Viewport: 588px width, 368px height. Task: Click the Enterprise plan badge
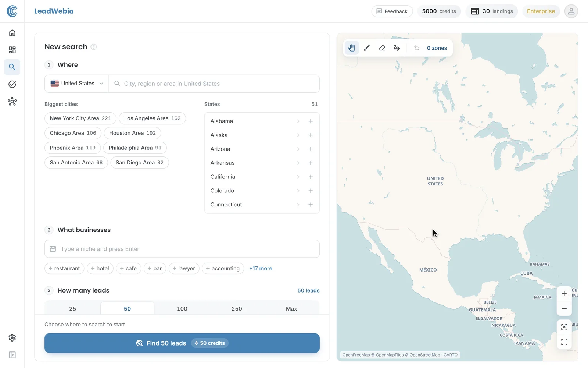pyautogui.click(x=541, y=11)
